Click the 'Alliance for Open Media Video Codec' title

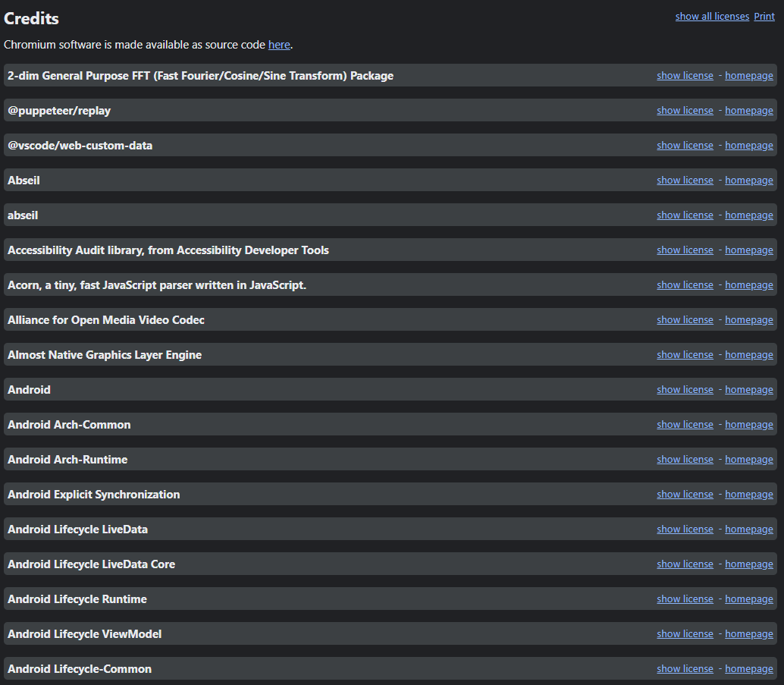coord(106,320)
